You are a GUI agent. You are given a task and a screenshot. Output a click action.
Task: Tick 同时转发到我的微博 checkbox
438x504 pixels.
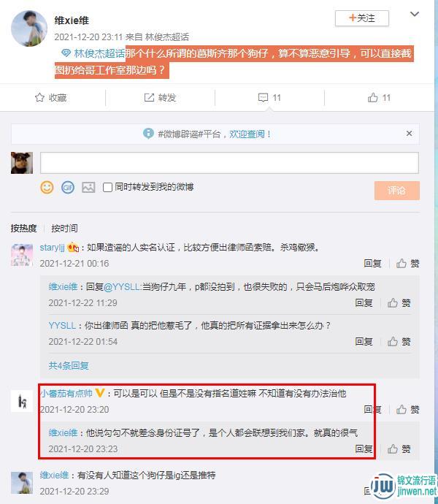107,187
